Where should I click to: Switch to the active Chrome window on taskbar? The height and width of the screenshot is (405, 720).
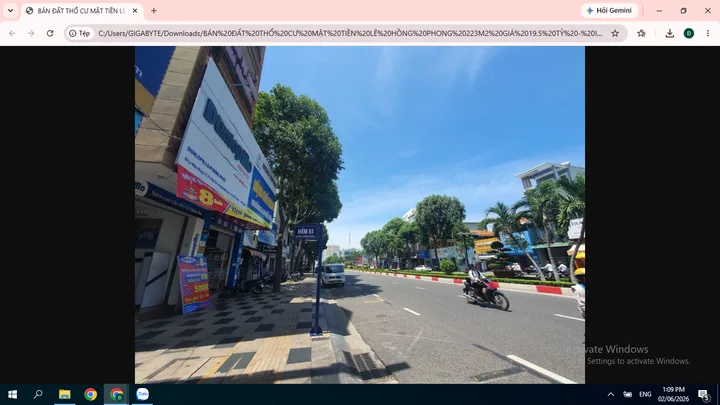click(117, 394)
